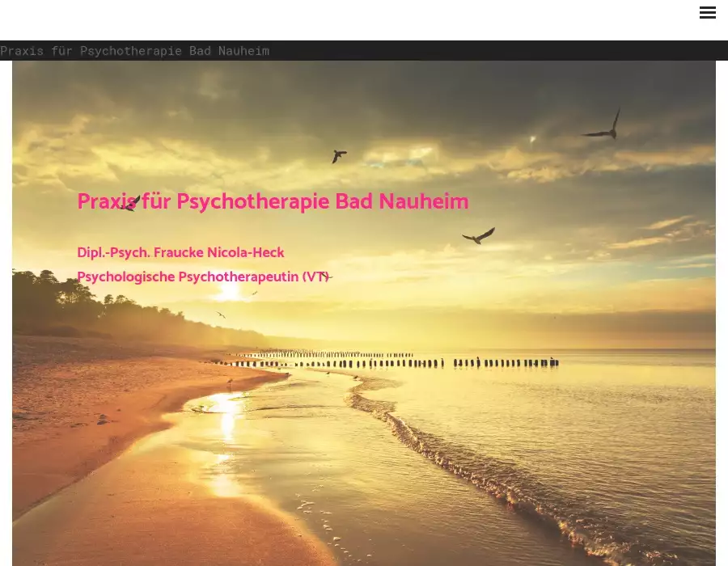728x566 pixels.
Task: Click the Psychologische Psychotherapeutin (VT) text
Action: point(202,277)
